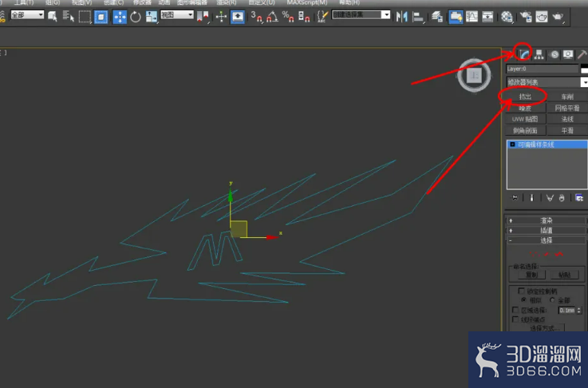
Task: Open the 自定义(U) menu
Action: click(x=262, y=2)
